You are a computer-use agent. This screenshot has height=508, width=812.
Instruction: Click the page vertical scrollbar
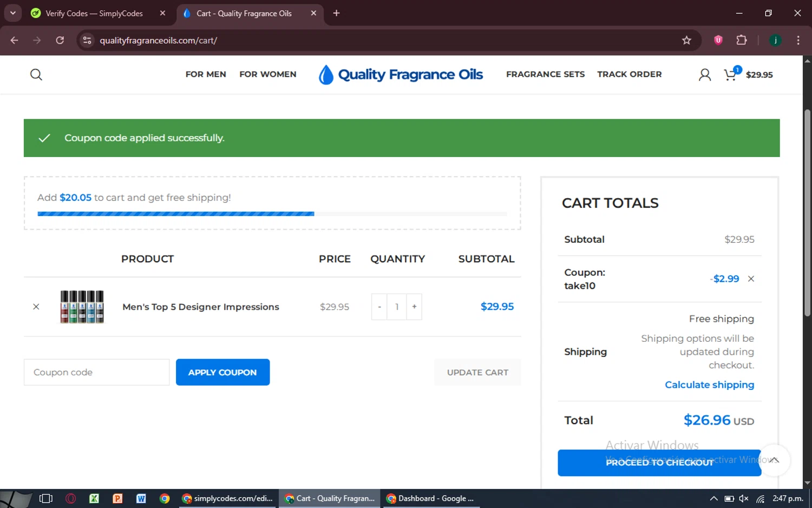[x=807, y=213]
